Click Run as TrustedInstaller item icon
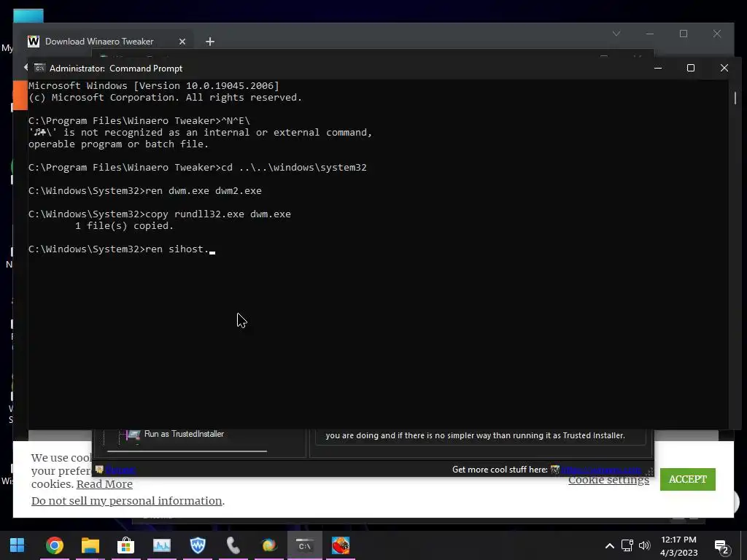Viewport: 747px width, 560px height. [x=133, y=435]
